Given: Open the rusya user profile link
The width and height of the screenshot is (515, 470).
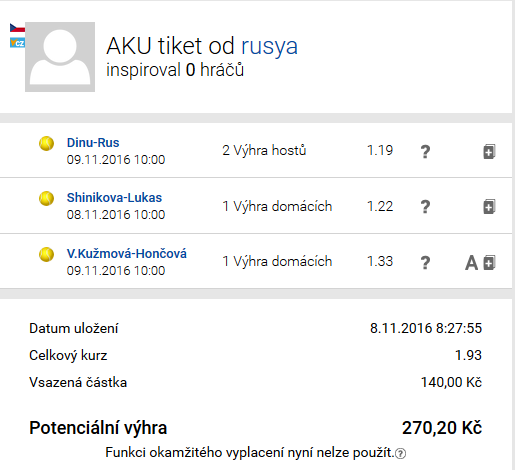Looking at the screenshot, I should tap(269, 46).
